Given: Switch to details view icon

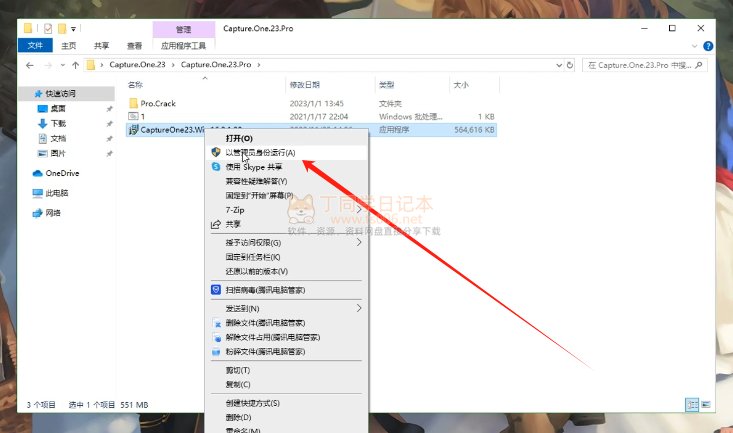Looking at the screenshot, I should (692, 404).
